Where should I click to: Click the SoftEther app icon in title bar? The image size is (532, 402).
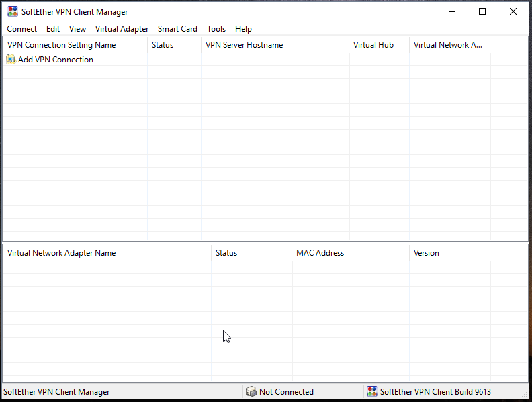[13, 11]
